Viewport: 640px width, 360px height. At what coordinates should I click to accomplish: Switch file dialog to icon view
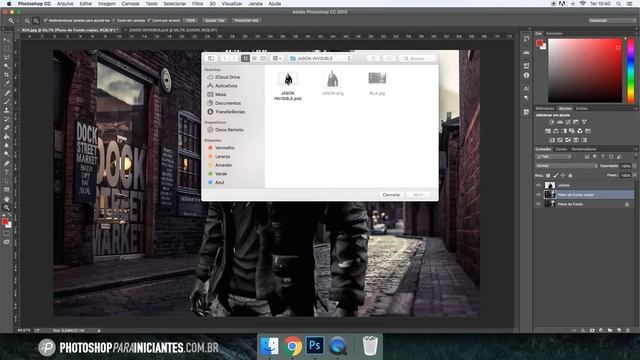pyautogui.click(x=245, y=58)
